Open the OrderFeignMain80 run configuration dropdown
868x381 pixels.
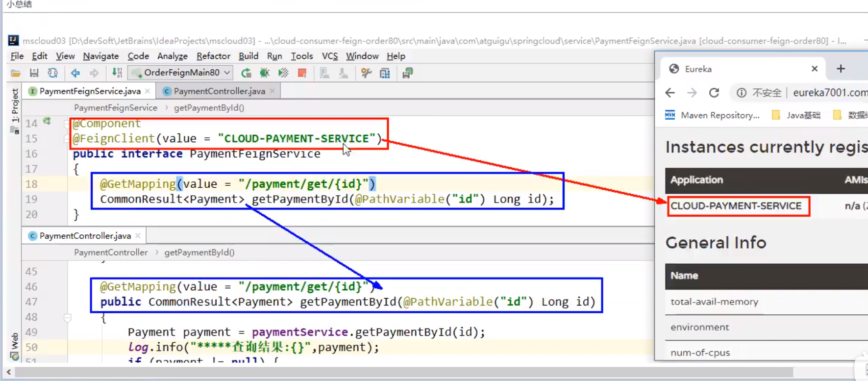(x=180, y=73)
